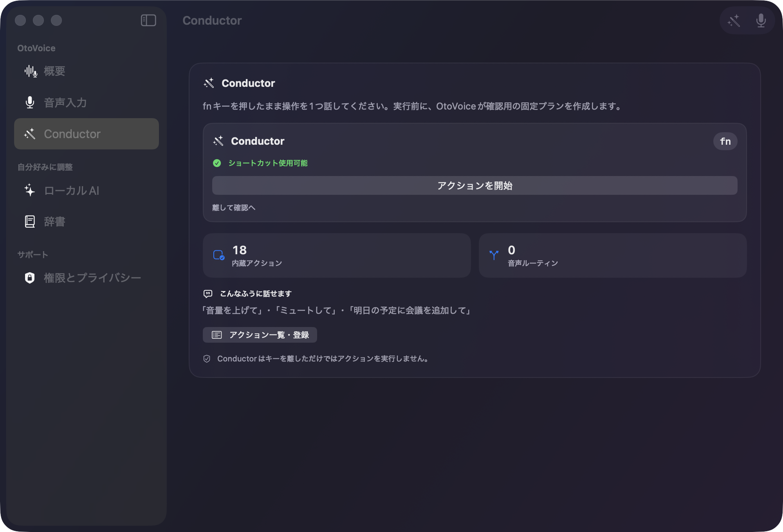This screenshot has width=783, height=532.
Task: Click the Conductor window title text
Action: 212,20
